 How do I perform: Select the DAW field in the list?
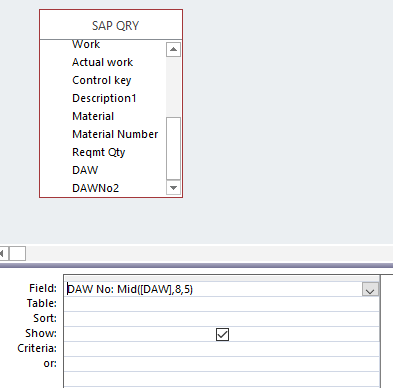85,170
